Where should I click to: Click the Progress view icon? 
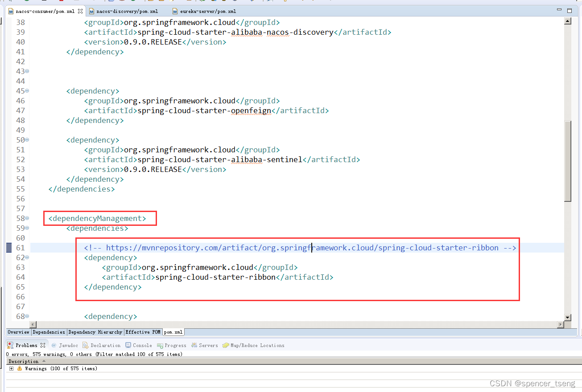(160, 345)
